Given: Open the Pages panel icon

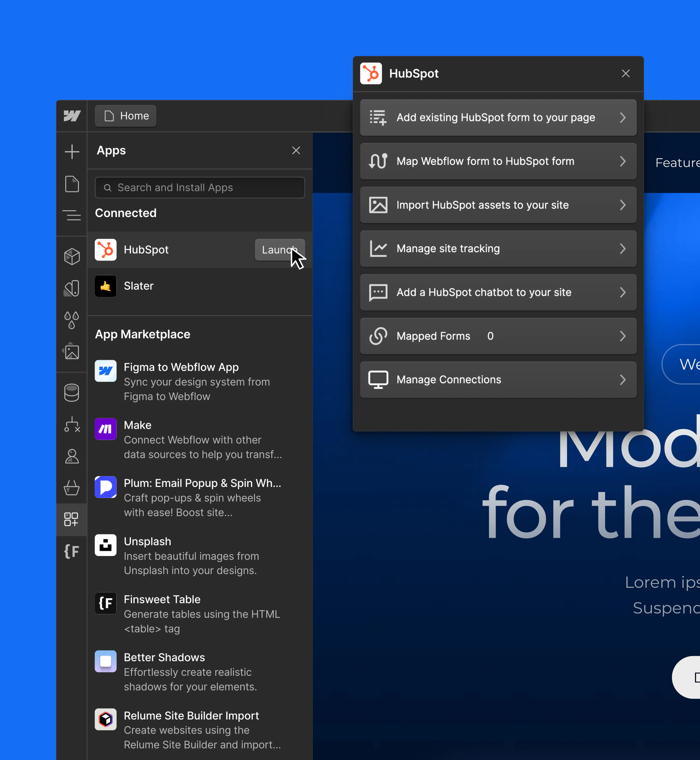Looking at the screenshot, I should pos(72,184).
